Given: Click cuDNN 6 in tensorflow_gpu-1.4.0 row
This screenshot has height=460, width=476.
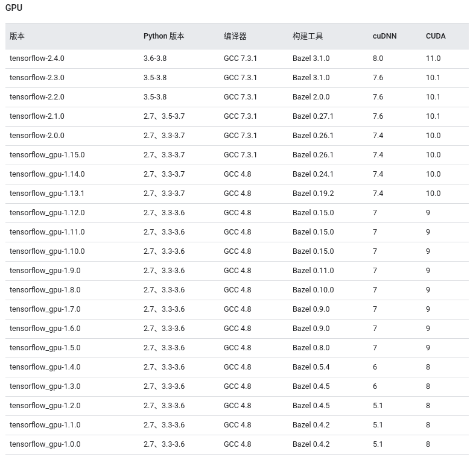Looking at the screenshot, I should (375, 367).
